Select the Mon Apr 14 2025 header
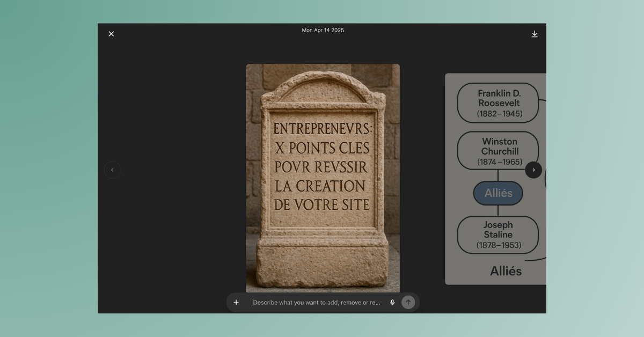This screenshot has height=337, width=644. tap(323, 30)
